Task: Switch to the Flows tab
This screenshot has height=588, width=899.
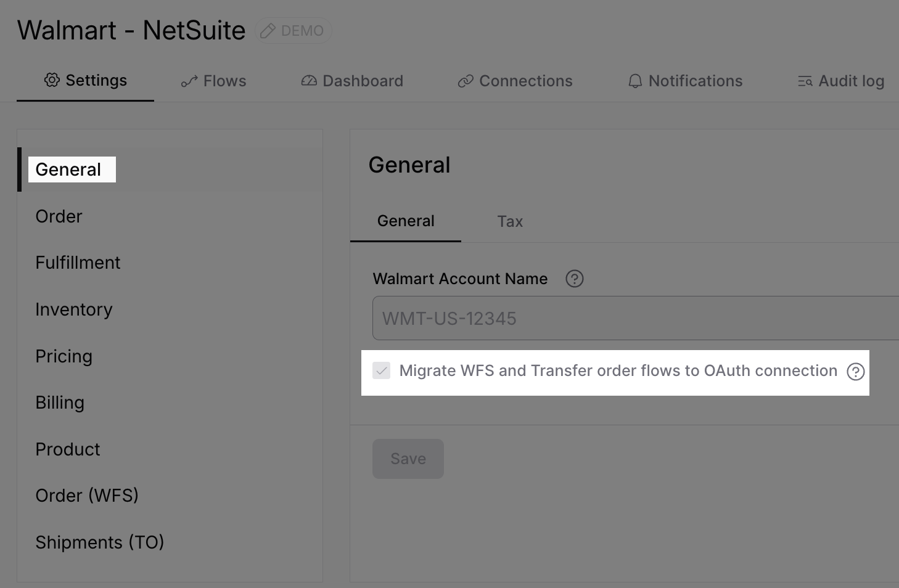Action: (213, 81)
